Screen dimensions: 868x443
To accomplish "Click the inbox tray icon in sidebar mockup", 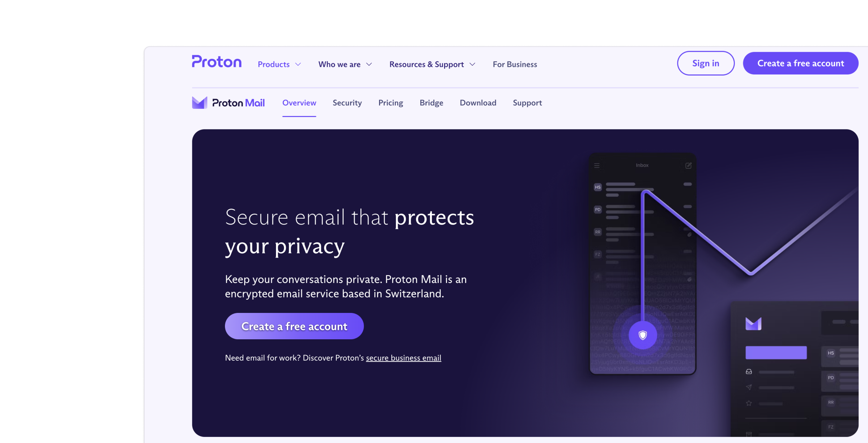I will pos(749,372).
